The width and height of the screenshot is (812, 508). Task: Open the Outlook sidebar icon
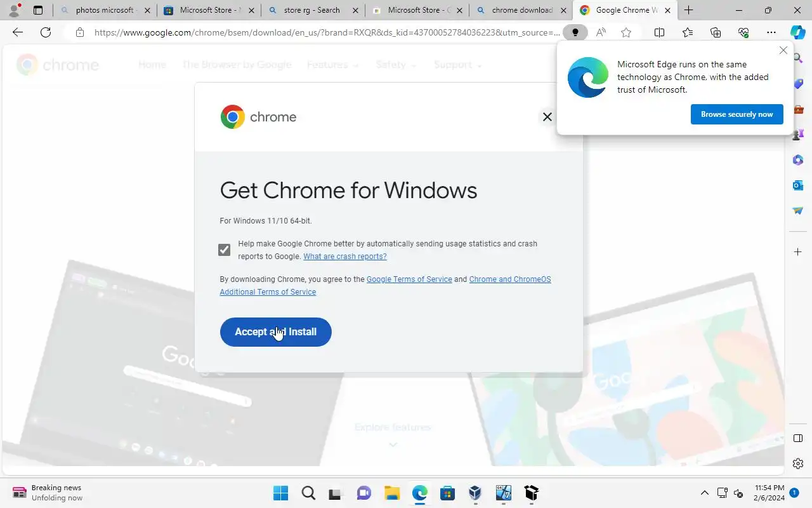[x=798, y=185]
